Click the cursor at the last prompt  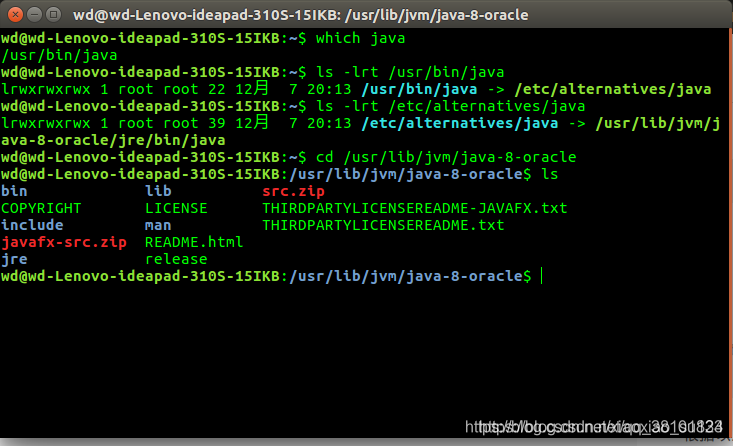click(542, 276)
